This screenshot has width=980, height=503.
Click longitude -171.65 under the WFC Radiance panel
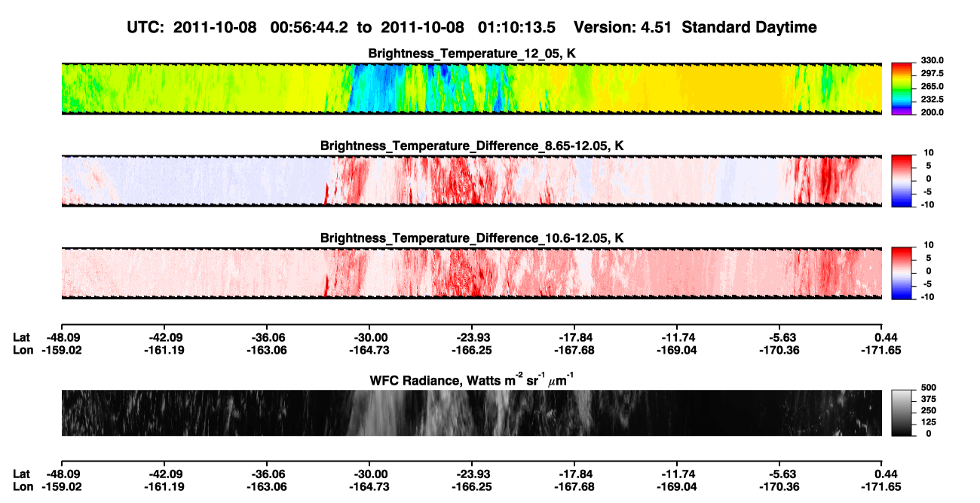click(882, 487)
